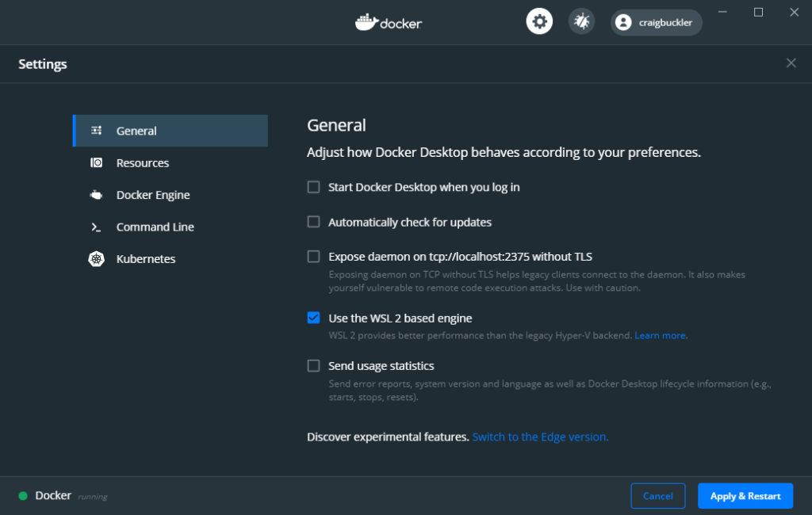This screenshot has height=515, width=812.
Task: Close the Settings panel with the X
Action: (791, 63)
